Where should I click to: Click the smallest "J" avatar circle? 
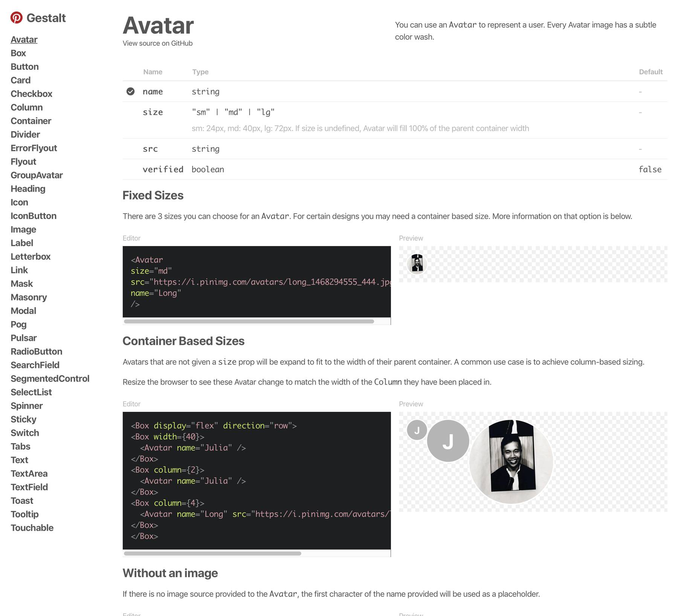[x=417, y=430]
